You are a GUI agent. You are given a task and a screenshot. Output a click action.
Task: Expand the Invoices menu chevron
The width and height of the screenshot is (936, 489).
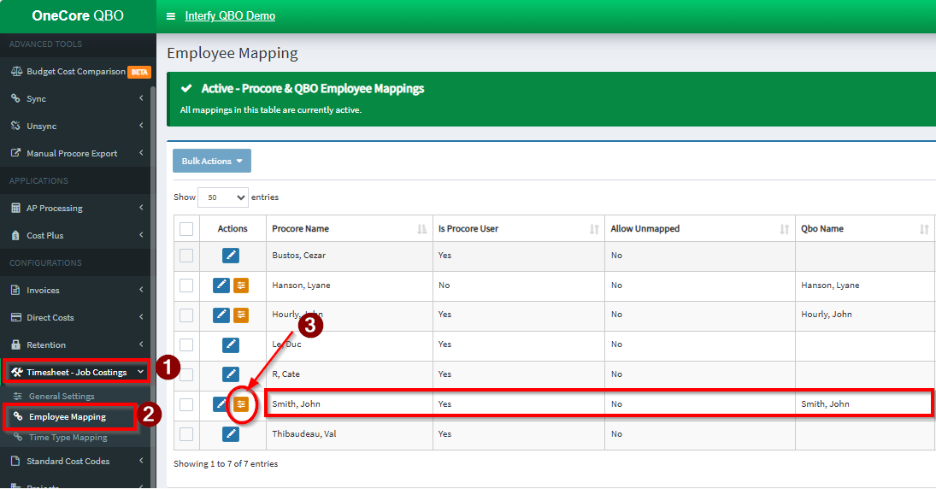coord(141,290)
